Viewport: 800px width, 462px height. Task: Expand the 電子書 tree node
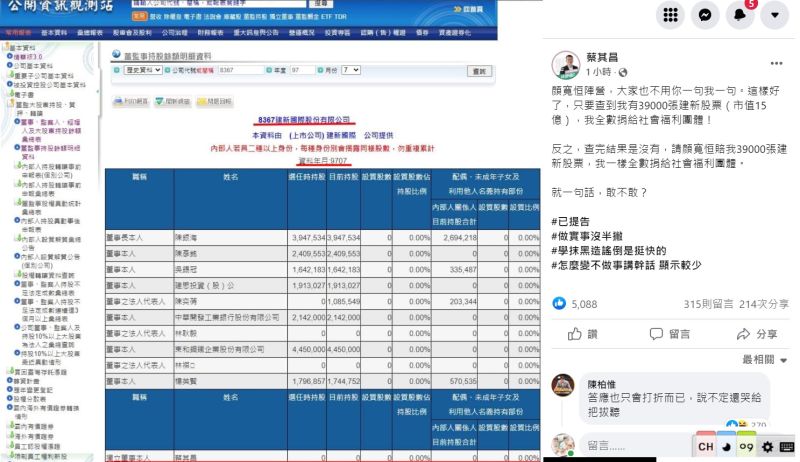tap(11, 94)
